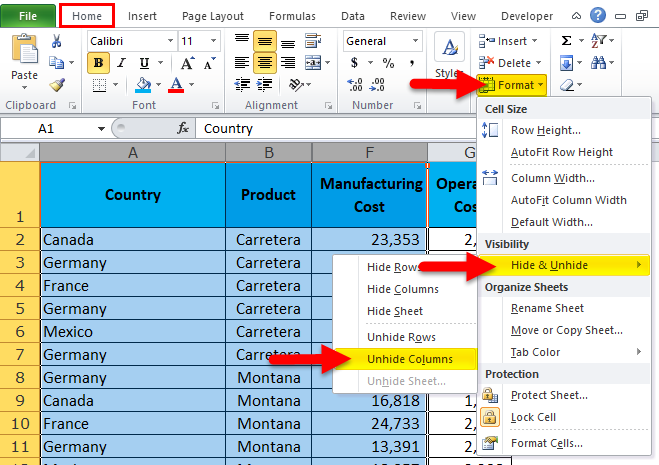Click the insert function fx icon

click(x=183, y=129)
